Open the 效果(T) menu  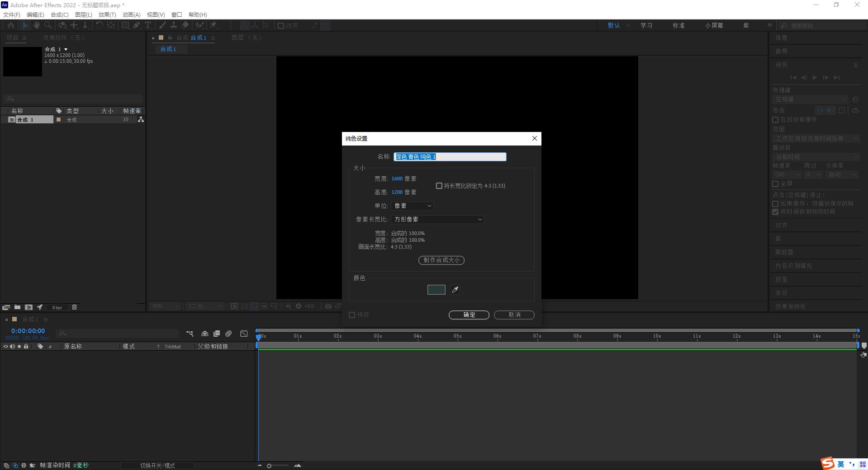pos(107,14)
